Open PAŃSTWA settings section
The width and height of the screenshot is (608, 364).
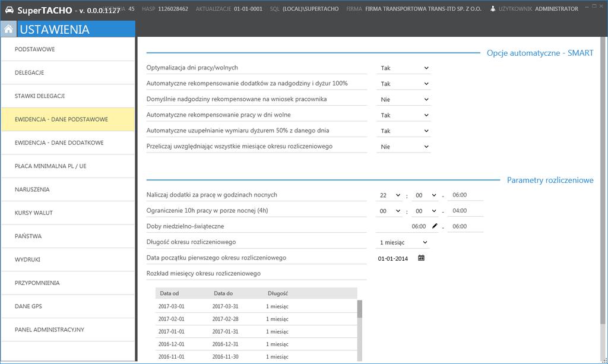click(x=68, y=236)
